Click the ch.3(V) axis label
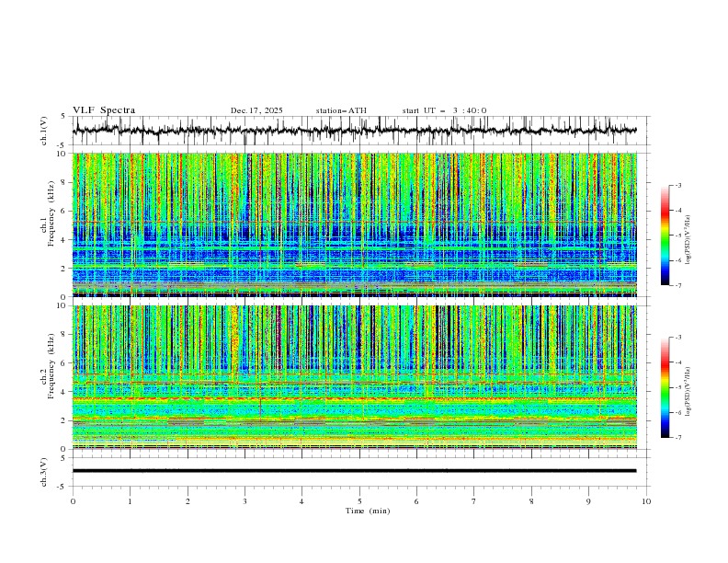 click(x=44, y=470)
